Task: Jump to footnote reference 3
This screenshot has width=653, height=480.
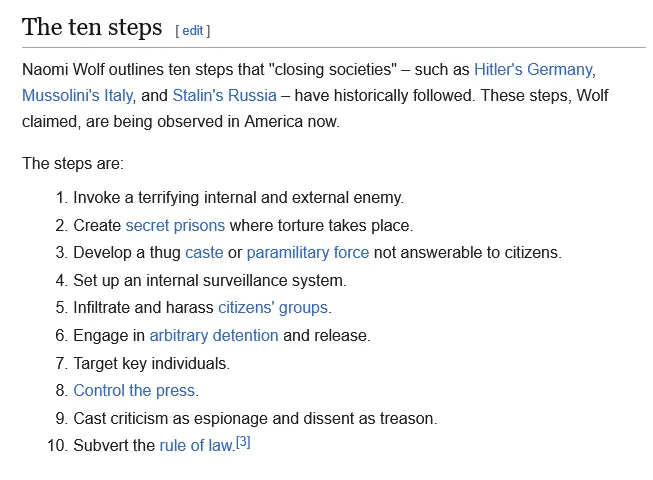Action: point(242,442)
